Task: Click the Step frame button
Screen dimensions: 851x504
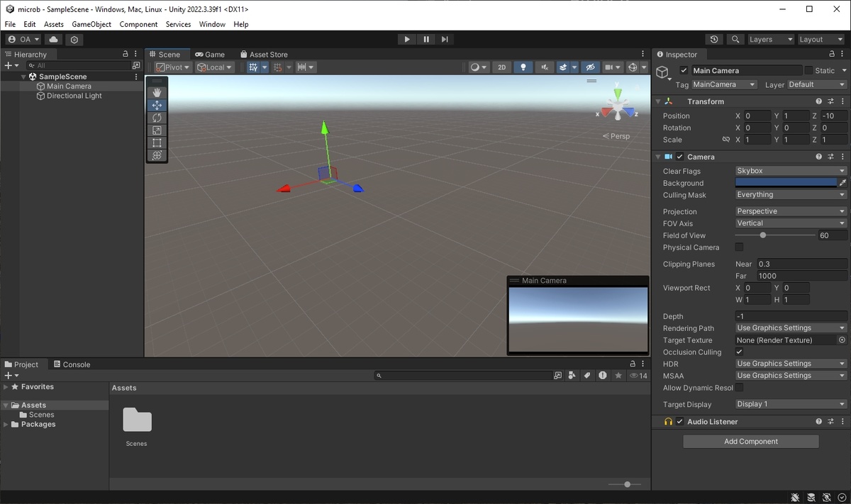Action: tap(445, 40)
